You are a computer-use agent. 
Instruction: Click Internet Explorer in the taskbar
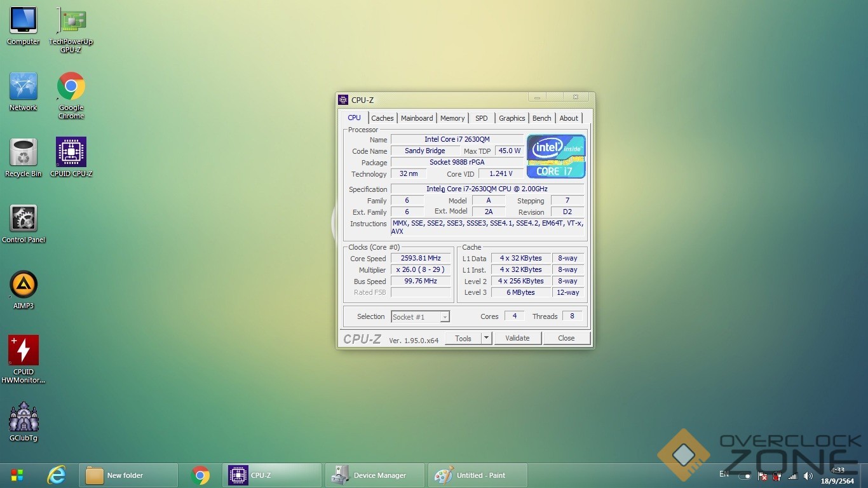(57, 475)
